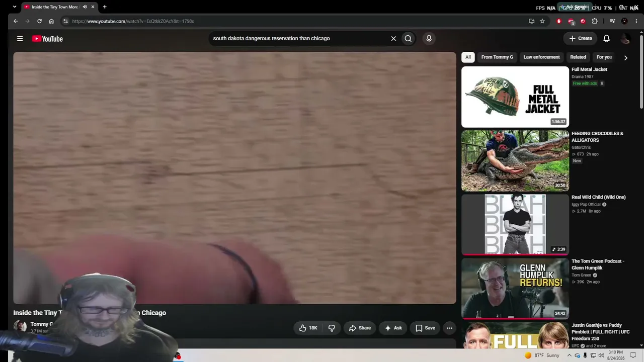Open The Tom Green Podcast title link
This screenshot has width=644, height=362.
click(598, 264)
